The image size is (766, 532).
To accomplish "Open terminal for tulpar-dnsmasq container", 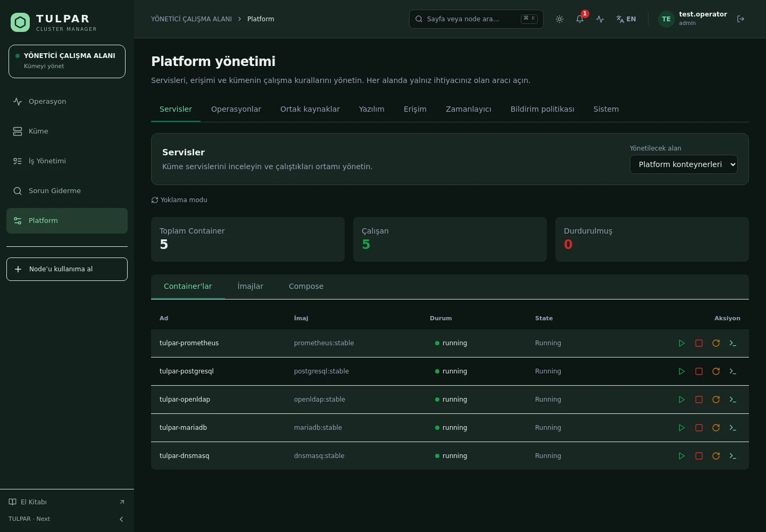I will (733, 456).
